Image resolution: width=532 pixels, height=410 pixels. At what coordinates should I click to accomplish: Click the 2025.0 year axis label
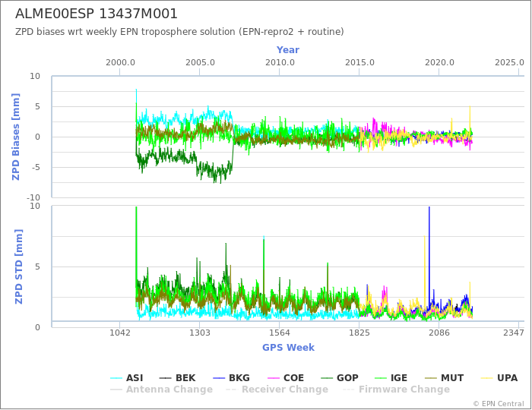click(x=509, y=63)
